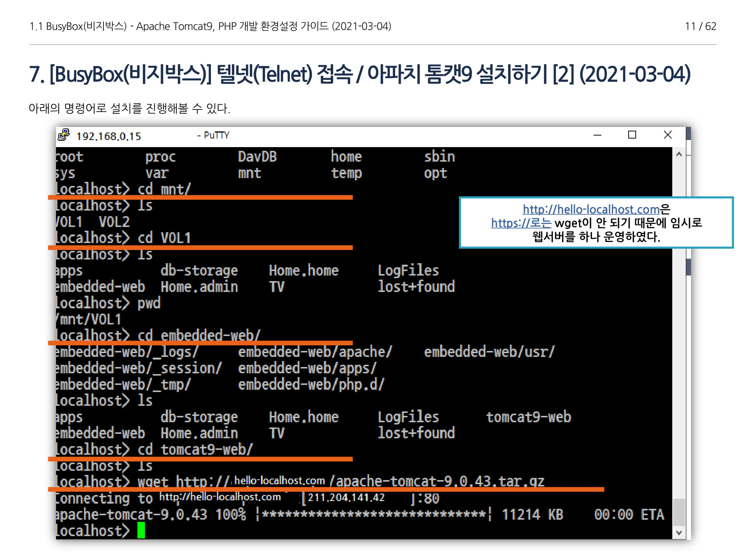Minimize the PuTTY window

(x=597, y=135)
